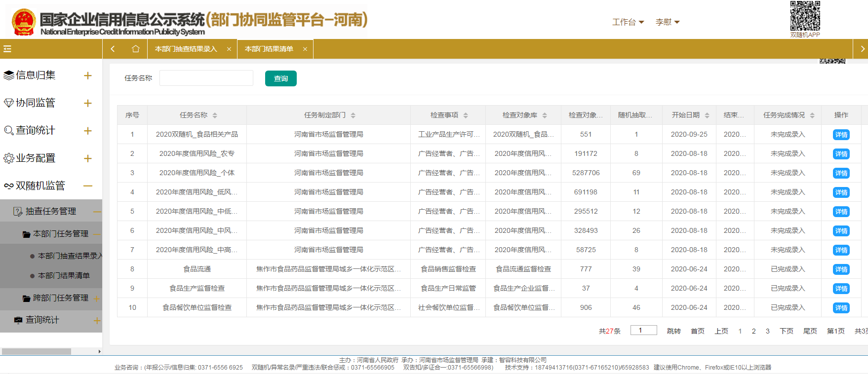Screen dimensions: 868x374
Task: Click 详情 for 食品生产监督检查 row
Action: (841, 289)
